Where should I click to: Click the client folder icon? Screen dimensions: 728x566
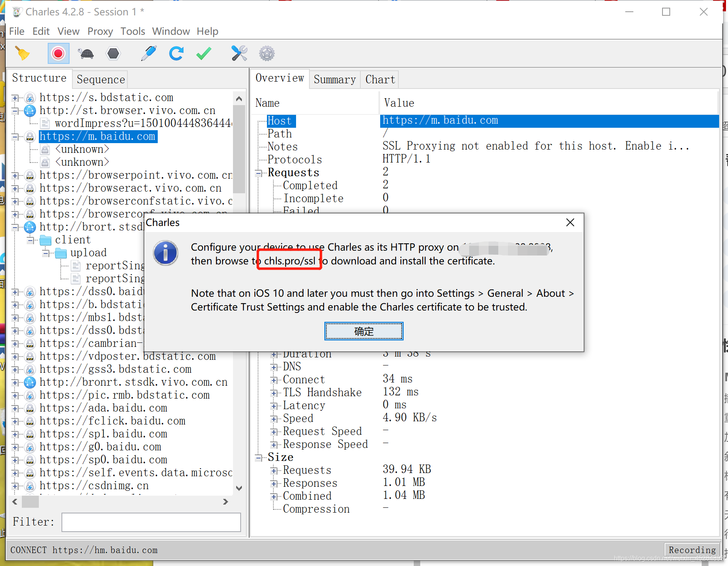[x=45, y=240]
